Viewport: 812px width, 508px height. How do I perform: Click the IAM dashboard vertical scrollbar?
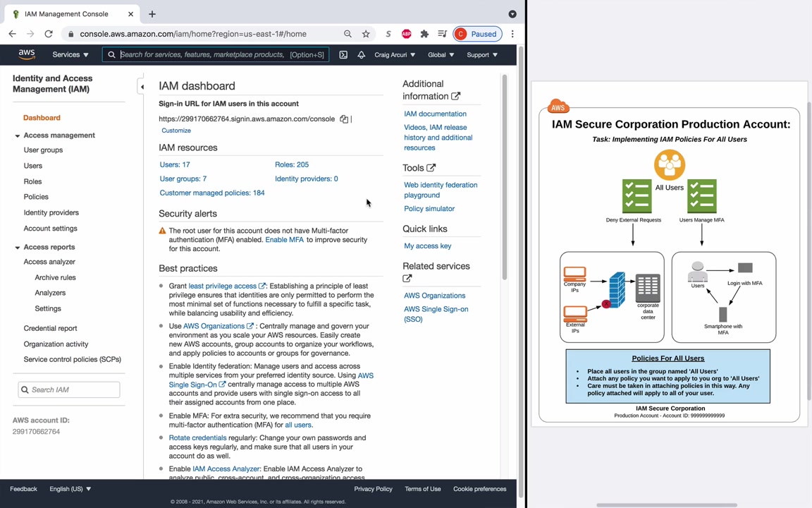pyautogui.click(x=505, y=176)
